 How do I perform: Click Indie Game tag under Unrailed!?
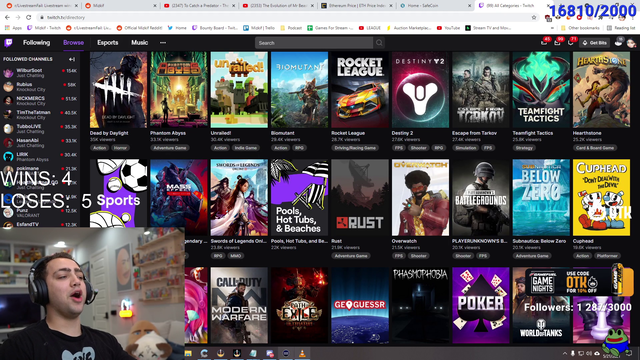coord(246,148)
